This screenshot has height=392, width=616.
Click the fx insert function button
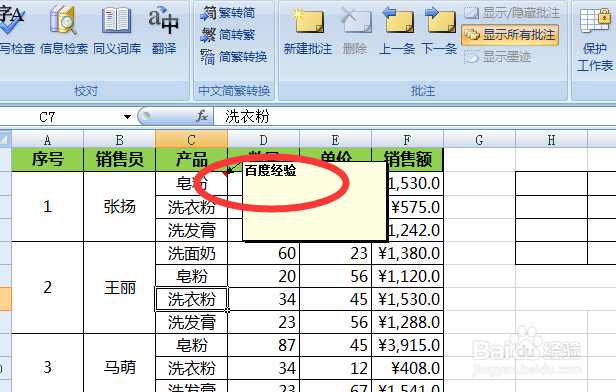202,116
